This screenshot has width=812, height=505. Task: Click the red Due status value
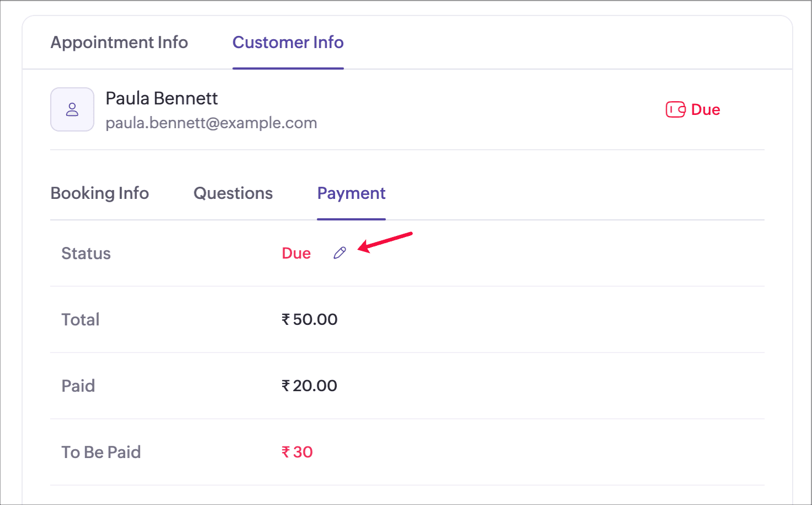pyautogui.click(x=296, y=253)
